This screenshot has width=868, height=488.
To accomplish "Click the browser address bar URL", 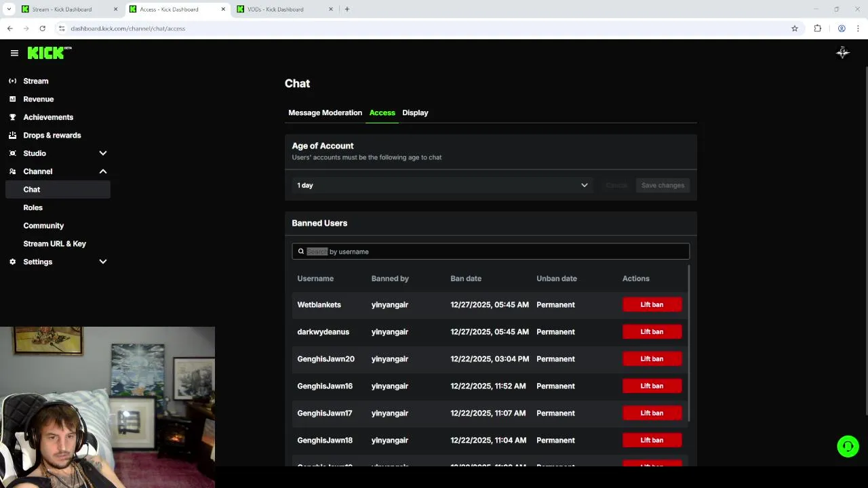I will click(x=127, y=28).
